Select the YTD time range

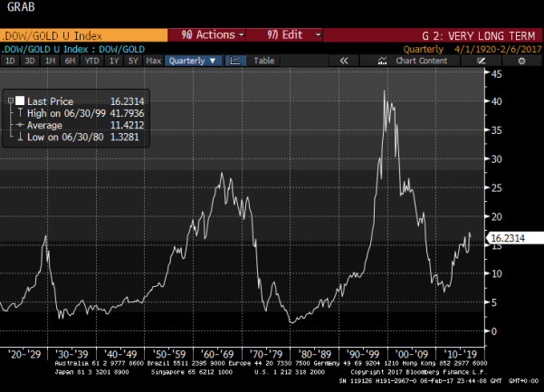[91, 61]
